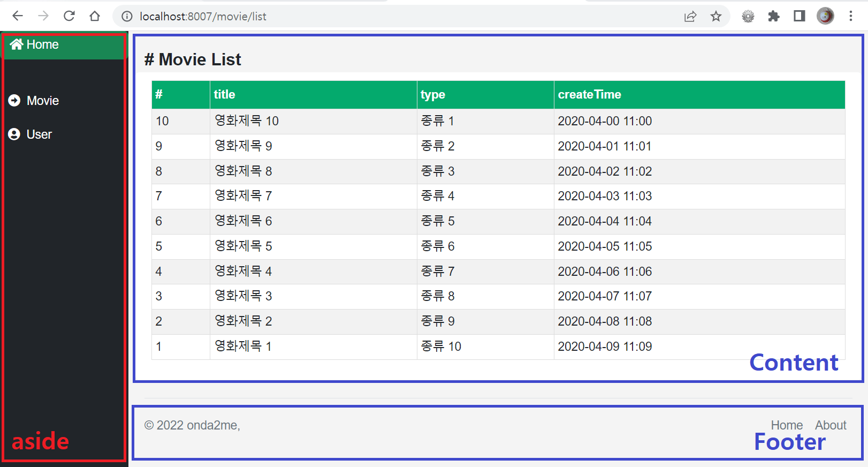This screenshot has width=868, height=467.
Task: Click the date '2020-04-09 11:09'
Action: 605,347
